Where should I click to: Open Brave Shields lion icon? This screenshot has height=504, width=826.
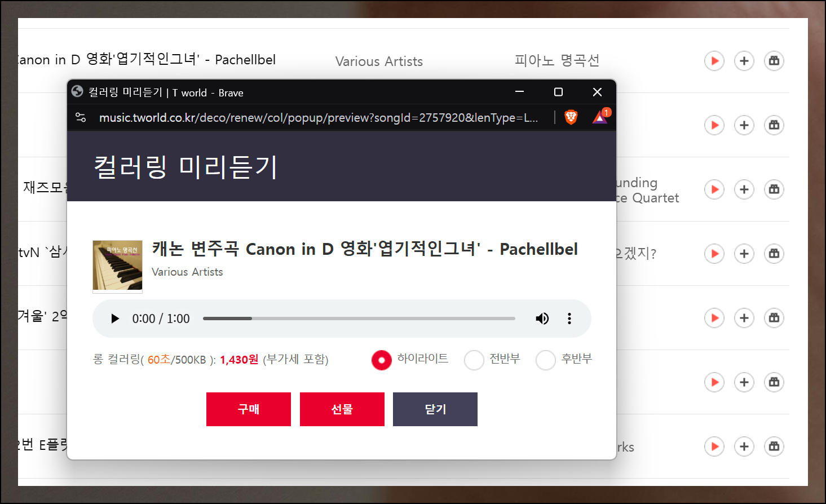(x=571, y=117)
